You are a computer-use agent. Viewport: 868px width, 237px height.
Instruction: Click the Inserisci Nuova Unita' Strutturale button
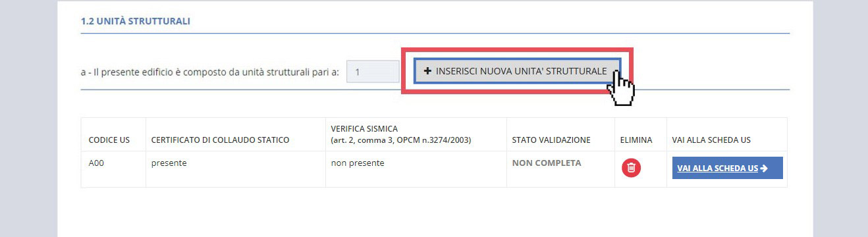[517, 71]
